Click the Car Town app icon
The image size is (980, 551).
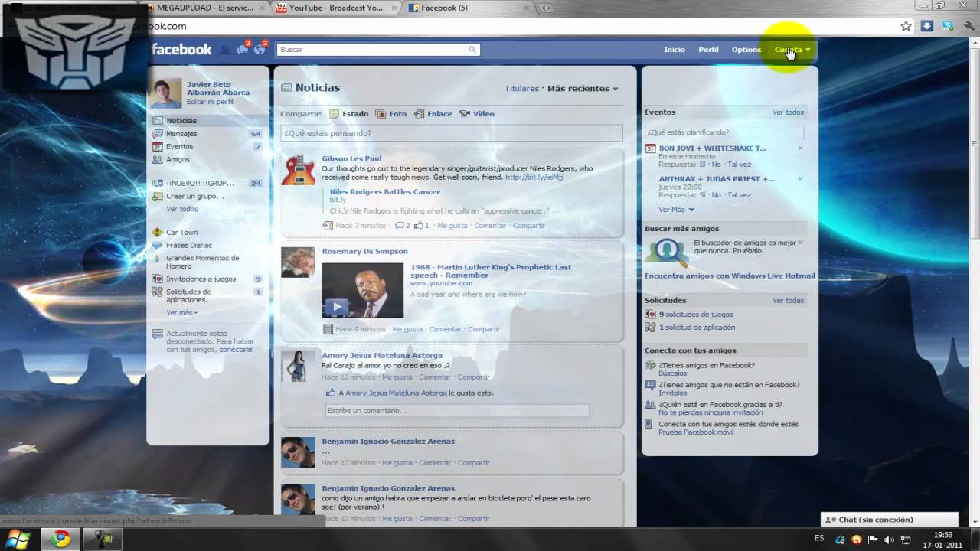(x=157, y=232)
